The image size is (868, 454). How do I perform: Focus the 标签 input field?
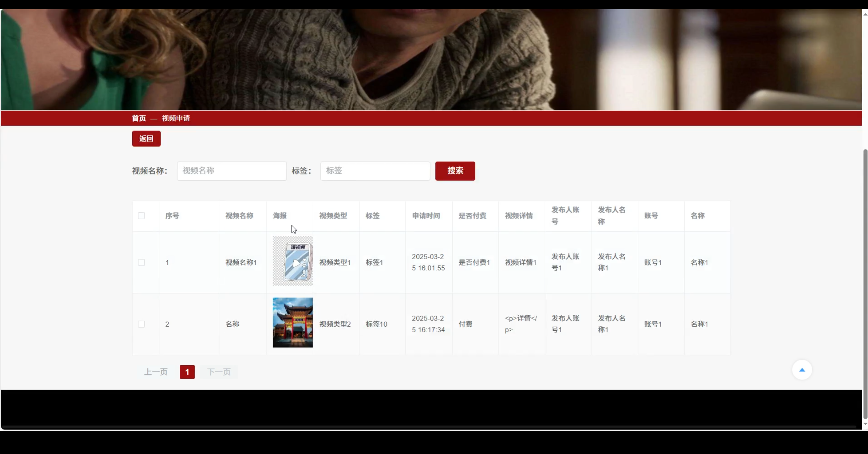tap(375, 171)
